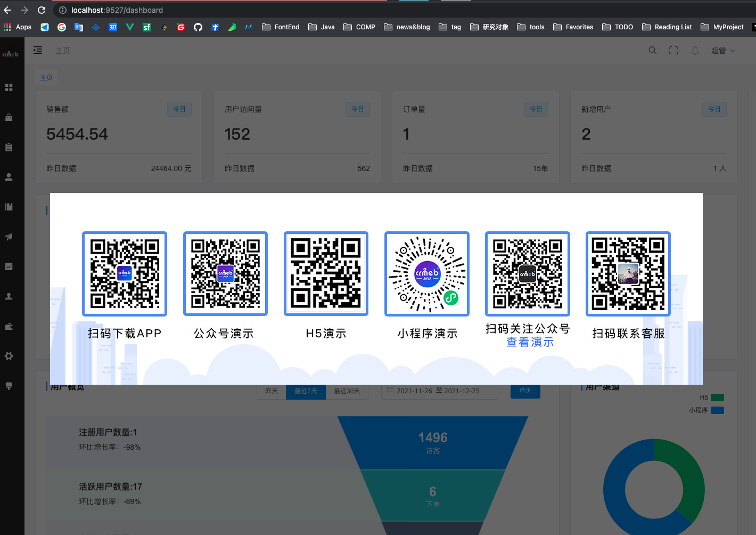Click the 小程序演示 QR code image
Screen dimensions: 756x535
427,274
